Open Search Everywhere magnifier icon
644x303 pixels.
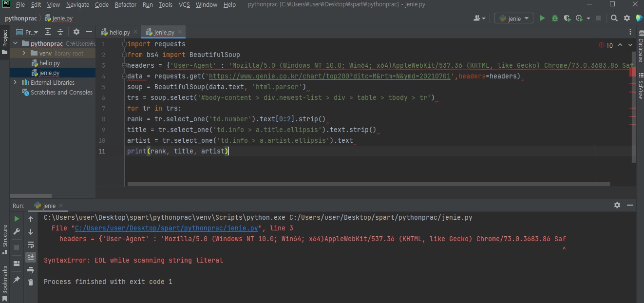[614, 18]
